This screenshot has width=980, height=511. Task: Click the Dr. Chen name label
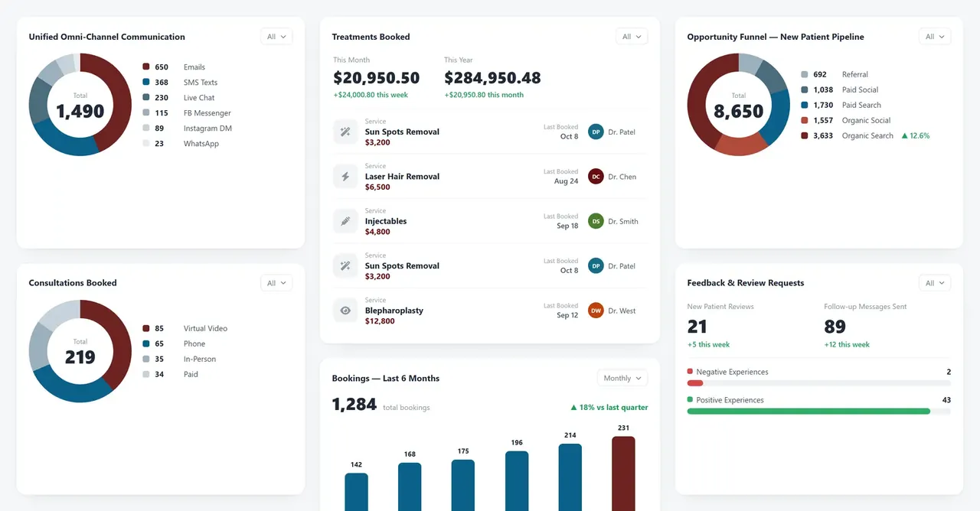(x=622, y=177)
